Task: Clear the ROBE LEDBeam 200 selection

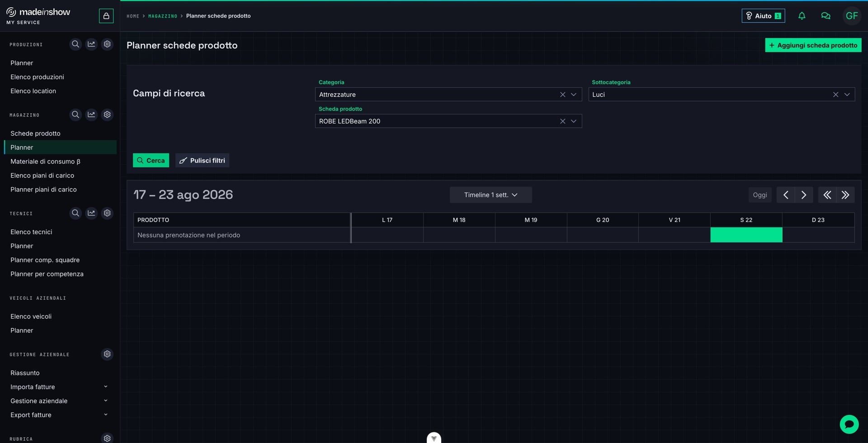Action: pos(562,121)
